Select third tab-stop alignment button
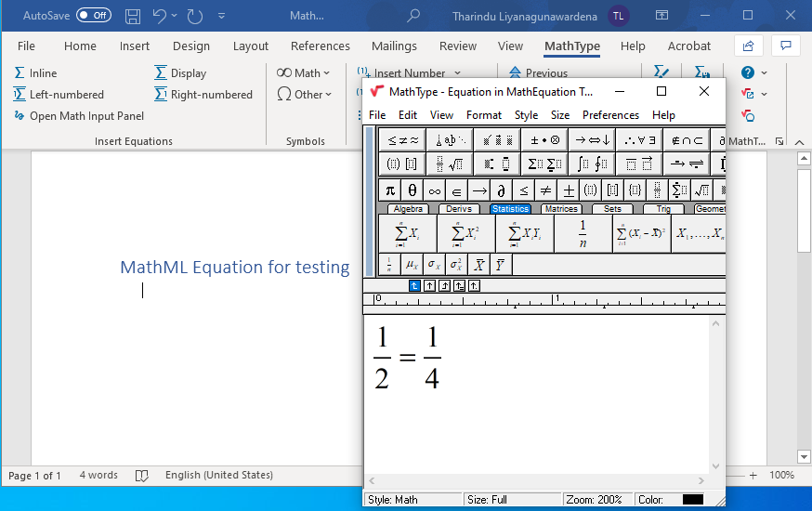Viewport: 812px width, 511px height. [x=444, y=286]
